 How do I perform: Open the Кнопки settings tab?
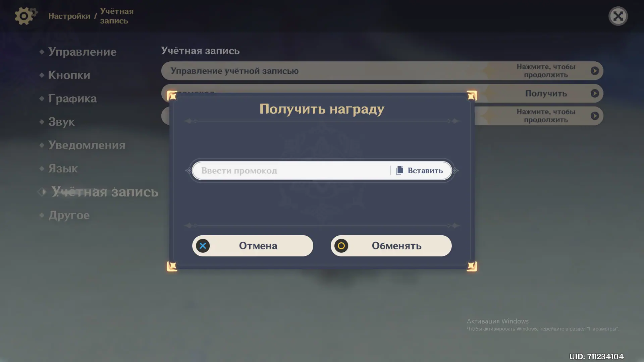pos(69,75)
